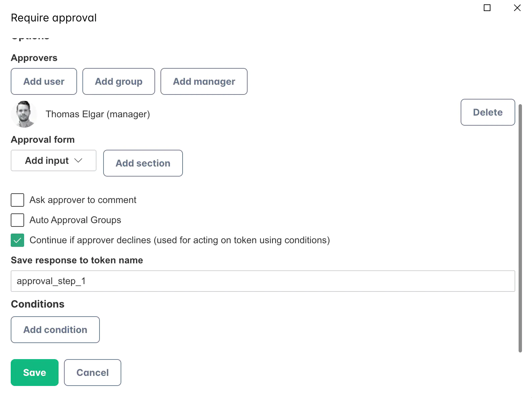This screenshot has width=532, height=398.
Task: Click Add group under Approvers
Action: [119, 81]
